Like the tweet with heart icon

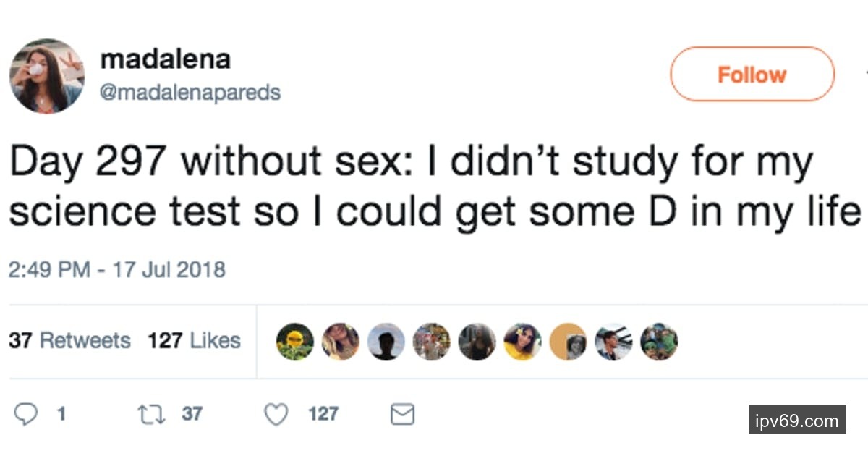[x=276, y=414]
